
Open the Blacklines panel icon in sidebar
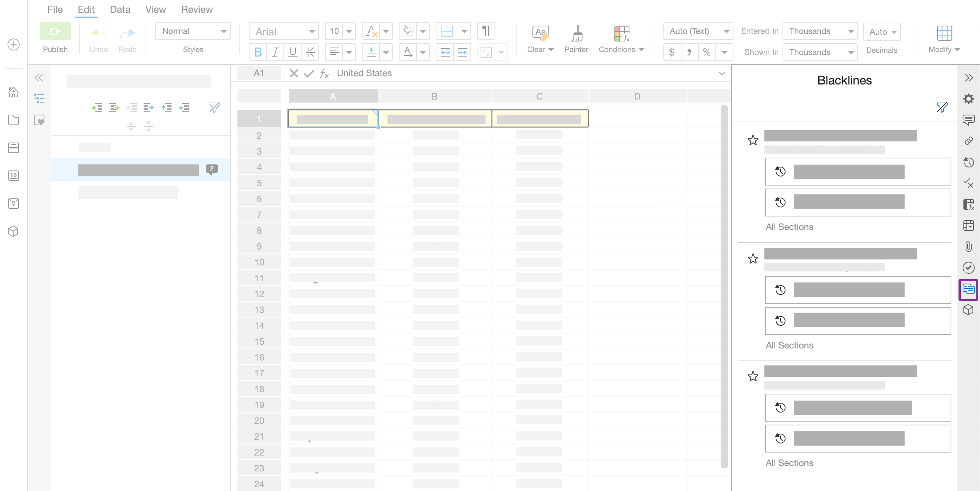click(968, 290)
